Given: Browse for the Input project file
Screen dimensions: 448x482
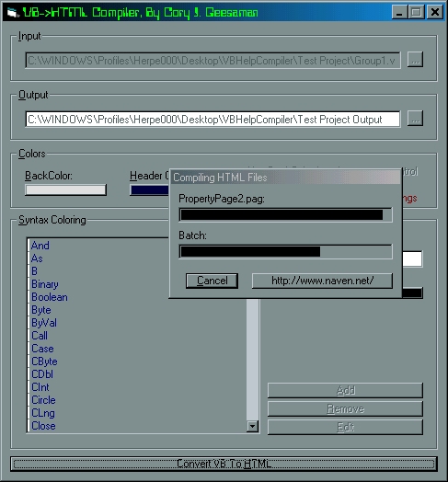Looking at the screenshot, I should (415, 60).
